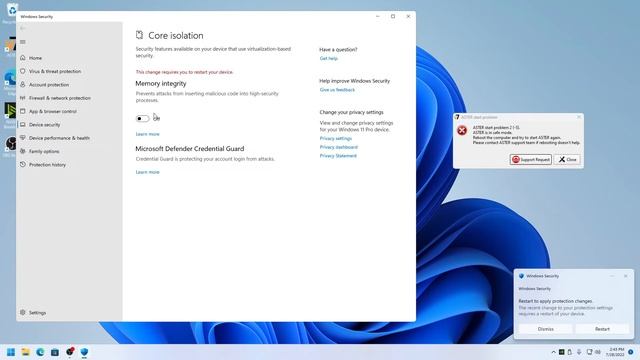Open Home in Windows Security sidebar

click(x=35, y=58)
